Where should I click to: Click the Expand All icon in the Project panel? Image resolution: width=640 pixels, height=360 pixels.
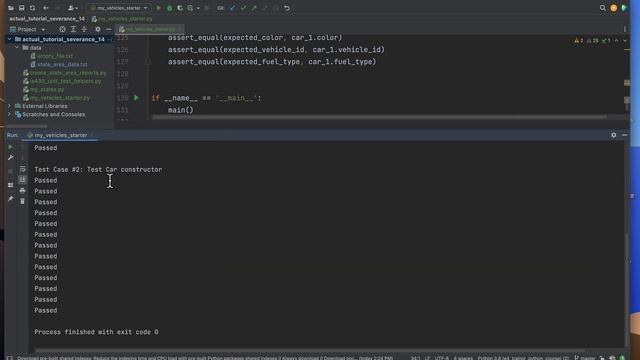click(x=73, y=29)
